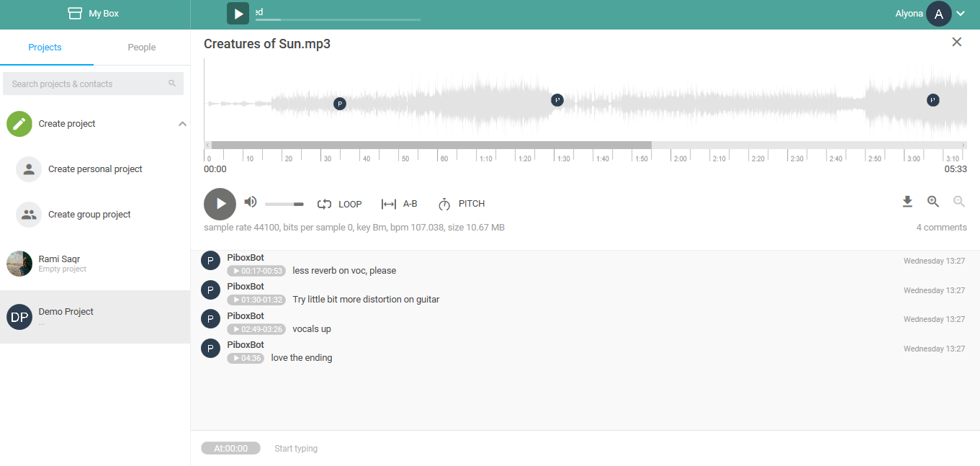Play comment range 00:17-00:53
The image size is (980, 466).
tap(256, 271)
